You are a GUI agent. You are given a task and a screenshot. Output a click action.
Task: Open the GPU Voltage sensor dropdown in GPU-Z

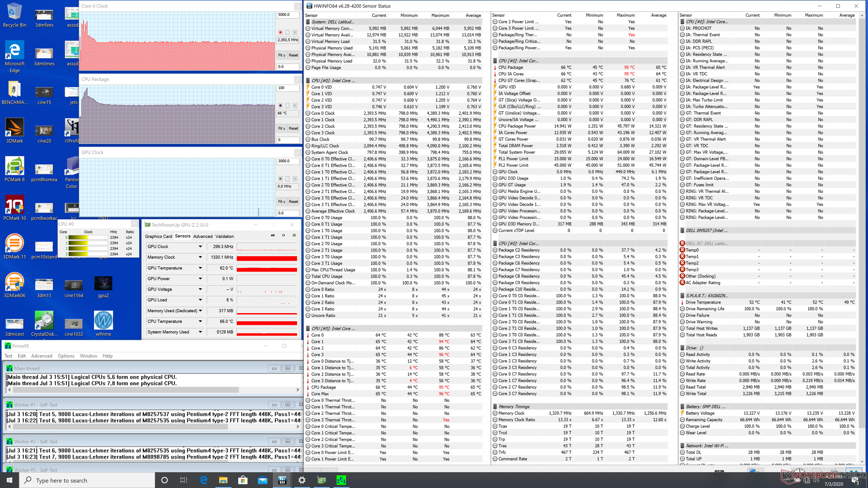(x=200, y=289)
